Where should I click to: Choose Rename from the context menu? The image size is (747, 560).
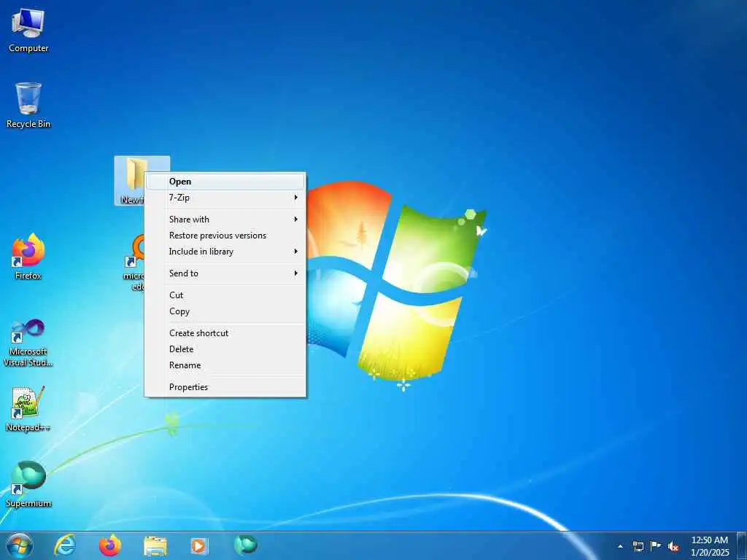[x=225, y=365]
